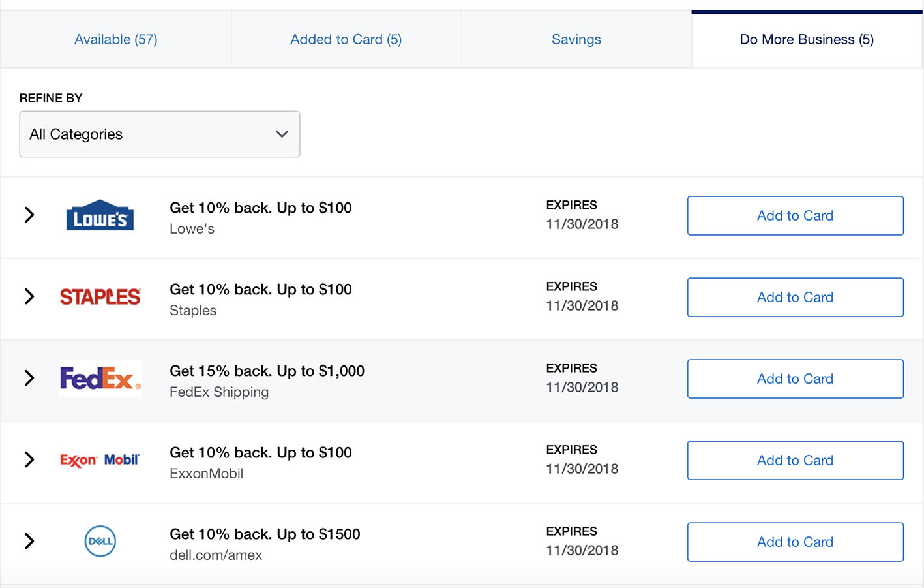Add the Dell offer to card
Image resolution: width=924 pixels, height=588 pixels.
point(796,542)
